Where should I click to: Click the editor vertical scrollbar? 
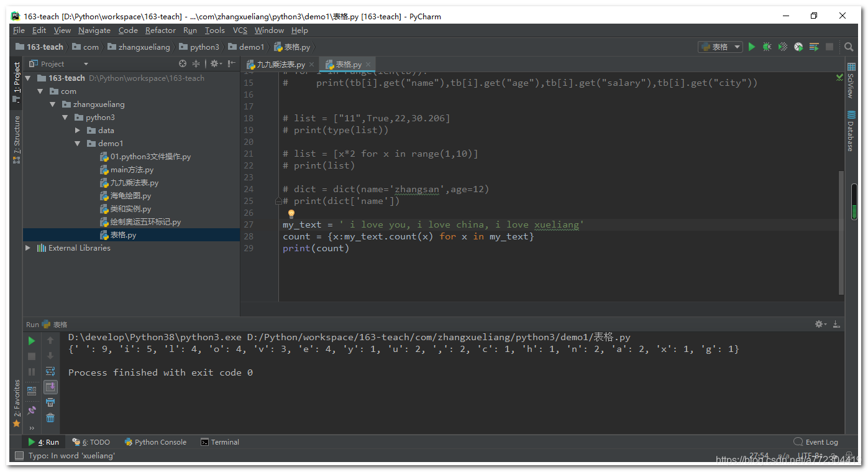[841, 233]
